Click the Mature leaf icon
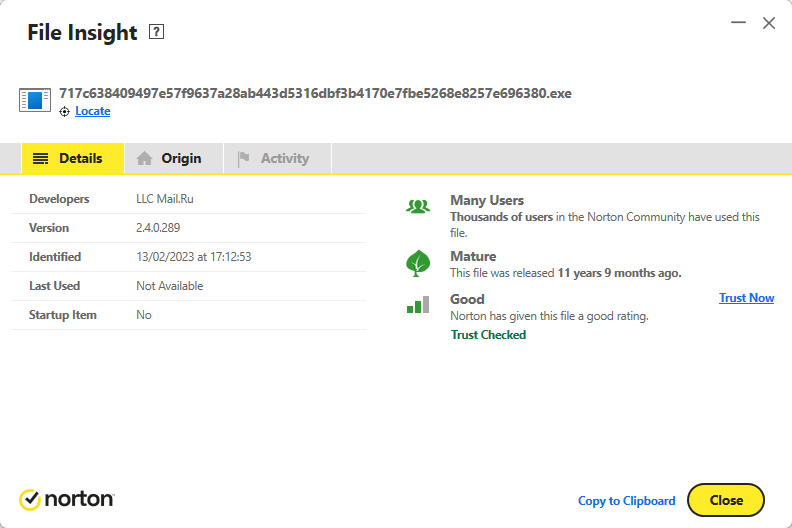The width and height of the screenshot is (792, 528). point(418,263)
